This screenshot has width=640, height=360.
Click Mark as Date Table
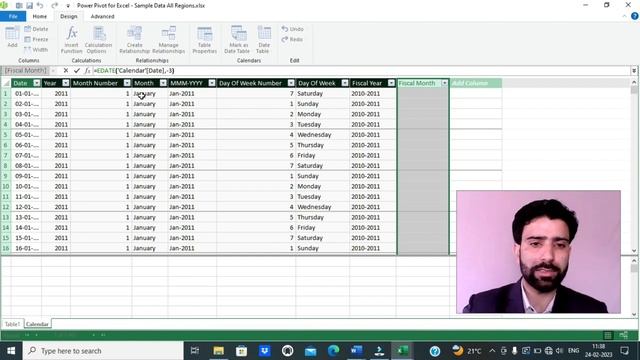coord(237,40)
